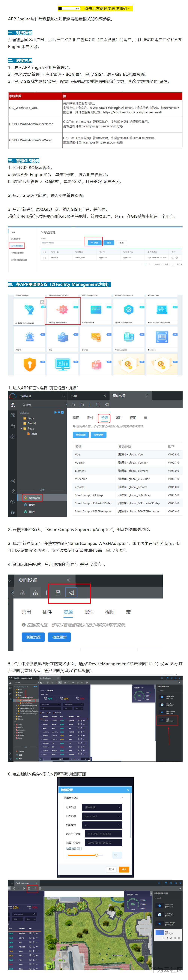The height and width of the screenshot is (980, 188).
Task: Click the echarts resource row
Action: pos(127,487)
